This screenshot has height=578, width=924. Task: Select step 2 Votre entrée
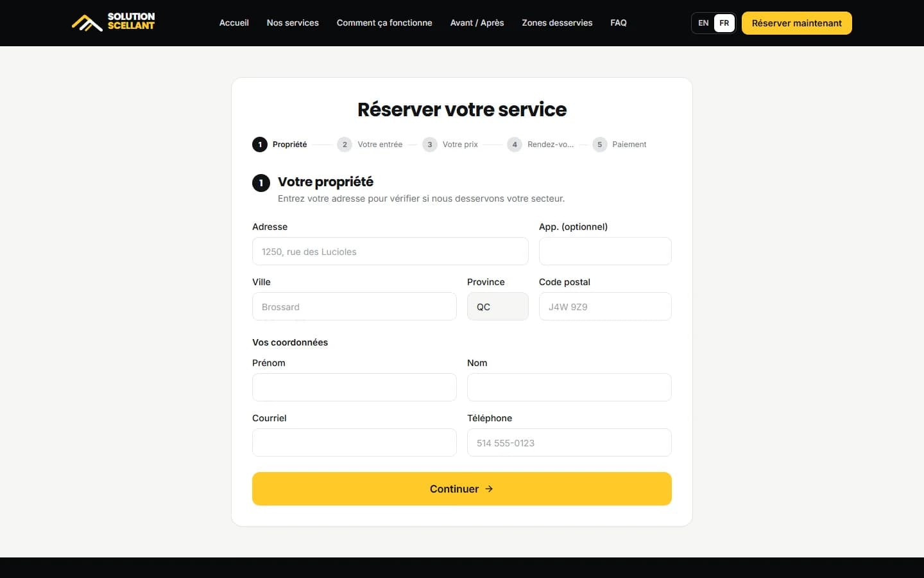pyautogui.click(x=370, y=144)
